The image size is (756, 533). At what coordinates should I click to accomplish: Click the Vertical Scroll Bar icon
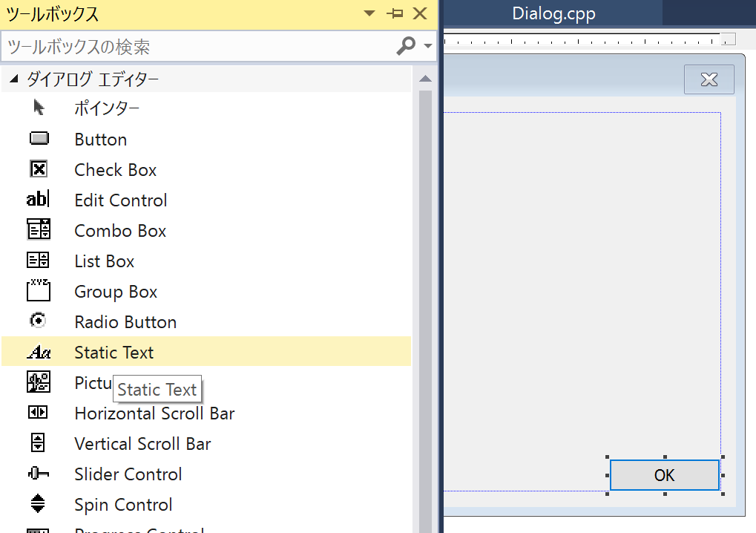click(x=38, y=442)
